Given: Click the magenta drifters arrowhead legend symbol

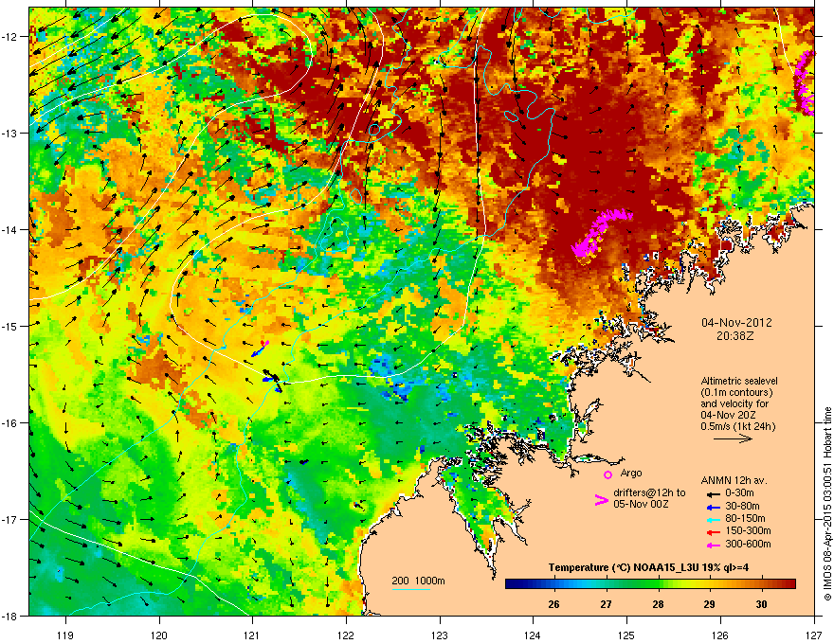Looking at the screenshot, I should pyautogui.click(x=601, y=500).
